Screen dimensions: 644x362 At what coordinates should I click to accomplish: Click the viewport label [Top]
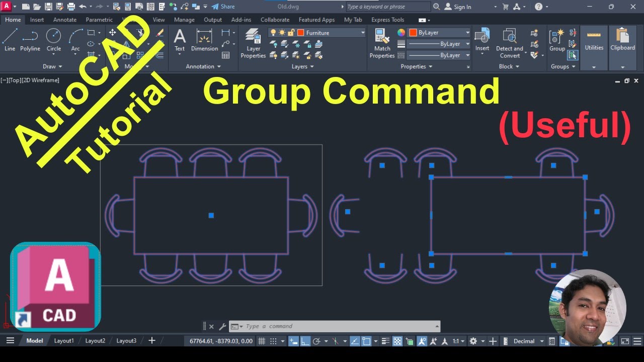coord(15,80)
